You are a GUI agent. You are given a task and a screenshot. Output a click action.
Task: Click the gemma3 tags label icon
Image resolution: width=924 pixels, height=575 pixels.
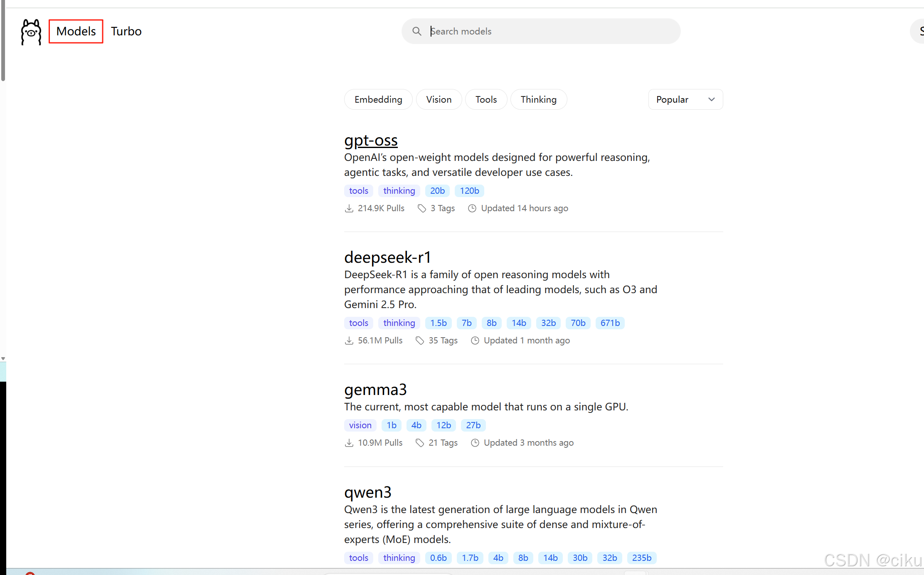[x=420, y=443]
